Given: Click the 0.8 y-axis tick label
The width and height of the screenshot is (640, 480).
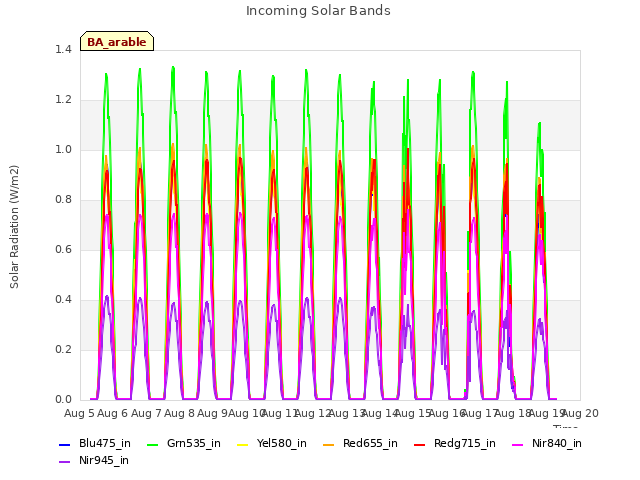Looking at the screenshot, I should coord(63,200).
